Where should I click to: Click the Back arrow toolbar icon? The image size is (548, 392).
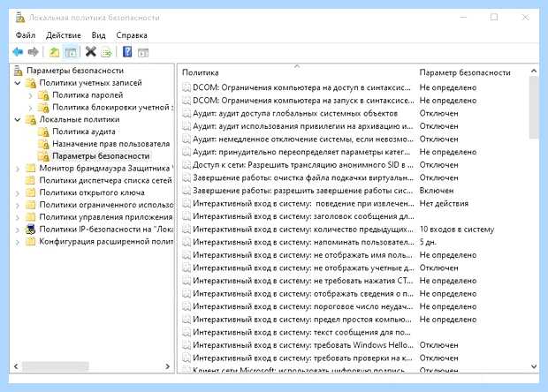[18, 52]
